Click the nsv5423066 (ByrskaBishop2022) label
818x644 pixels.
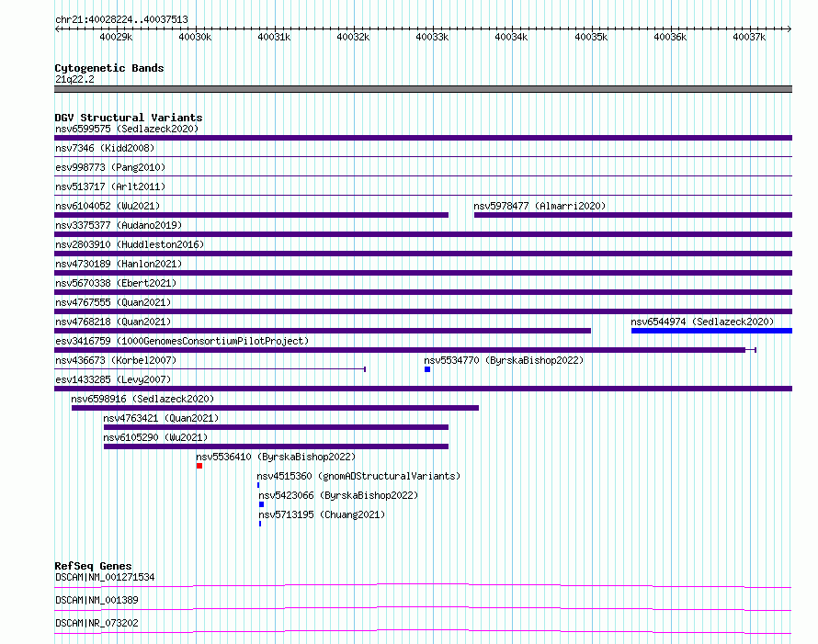click(x=338, y=495)
